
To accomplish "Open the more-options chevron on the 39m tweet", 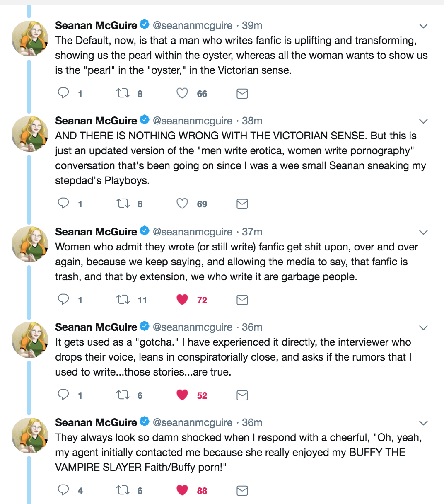I will tap(423, 26).
